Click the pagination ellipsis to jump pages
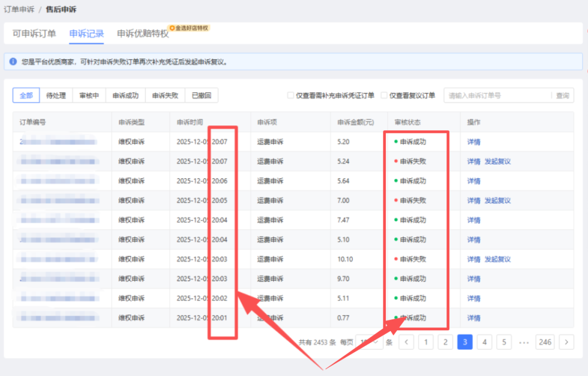The width and height of the screenshot is (588, 376). (x=524, y=342)
